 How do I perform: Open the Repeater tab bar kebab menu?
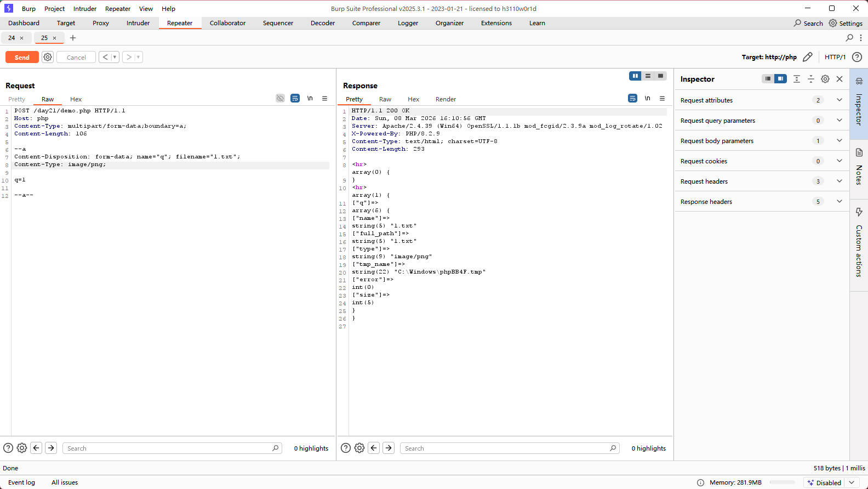861,38
